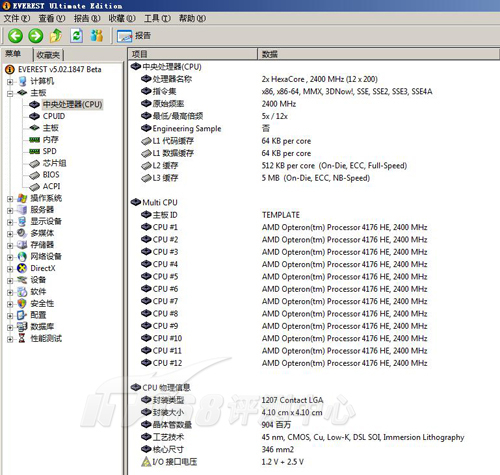Click the 数据库 database icon
This screenshot has height=475, width=500.
click(x=22, y=327)
